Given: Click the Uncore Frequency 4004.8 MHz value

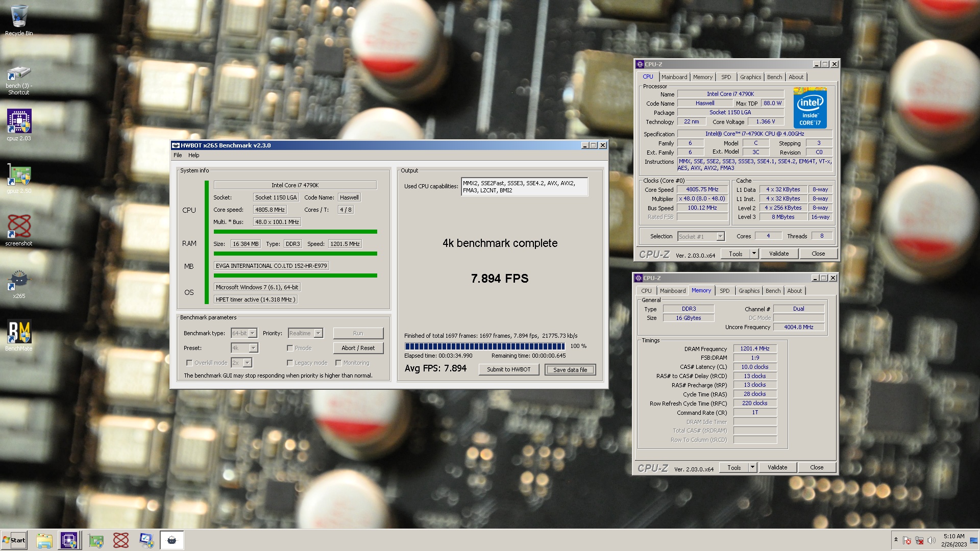Looking at the screenshot, I should [x=798, y=327].
